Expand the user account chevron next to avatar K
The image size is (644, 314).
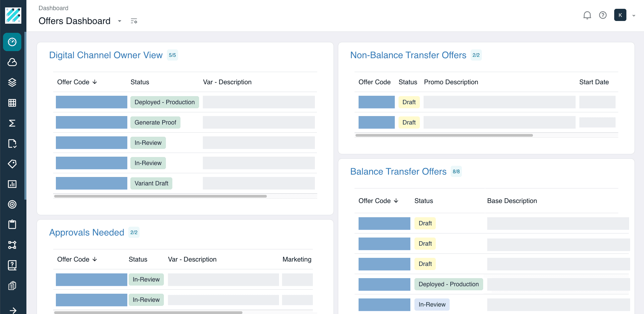[634, 15]
